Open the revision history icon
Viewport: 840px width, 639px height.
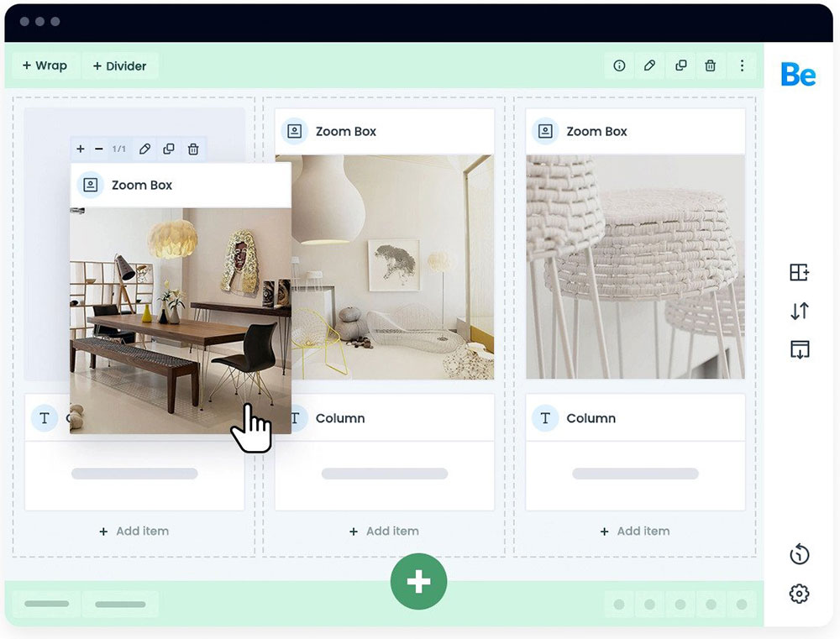(x=799, y=554)
